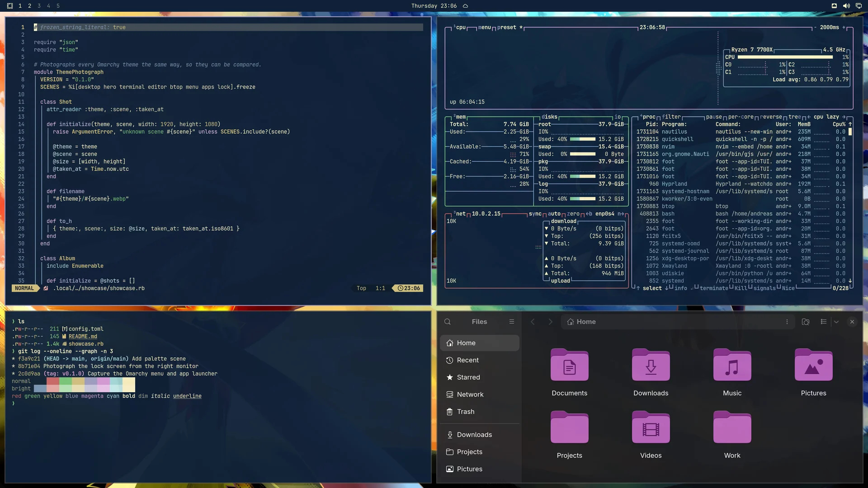
Task: Cycle btop sort column to the left
Action: coord(809,117)
